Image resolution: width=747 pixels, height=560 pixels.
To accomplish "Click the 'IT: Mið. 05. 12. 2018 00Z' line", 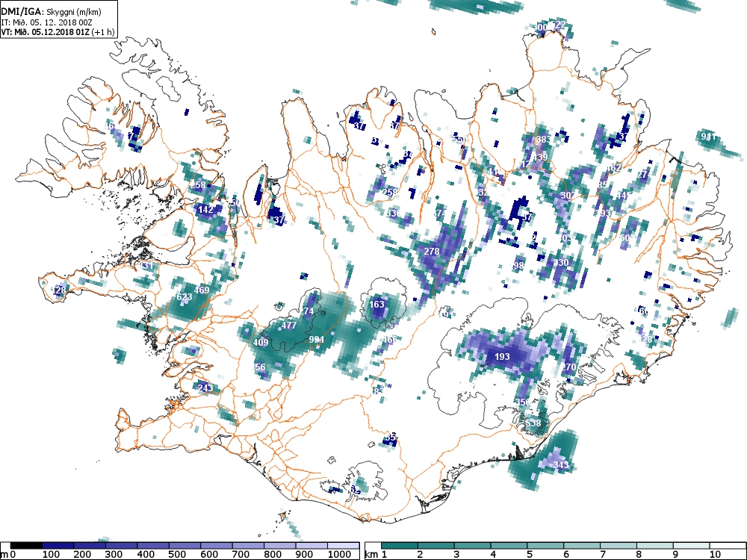I will click(45, 22).
